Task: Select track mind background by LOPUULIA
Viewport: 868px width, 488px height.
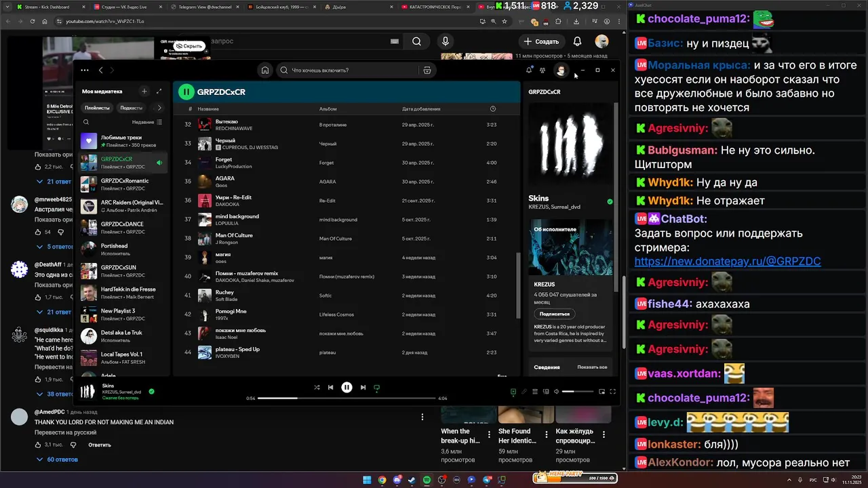Action: [347, 220]
